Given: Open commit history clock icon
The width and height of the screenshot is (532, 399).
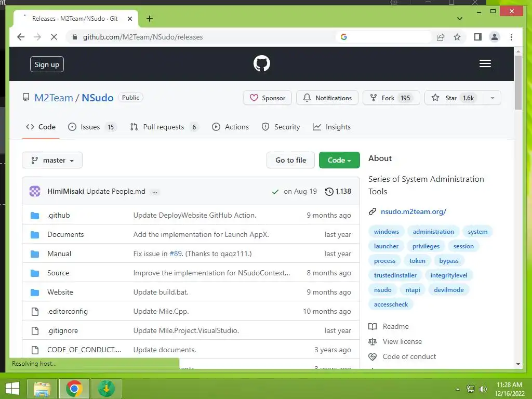Looking at the screenshot, I should click(x=329, y=191).
